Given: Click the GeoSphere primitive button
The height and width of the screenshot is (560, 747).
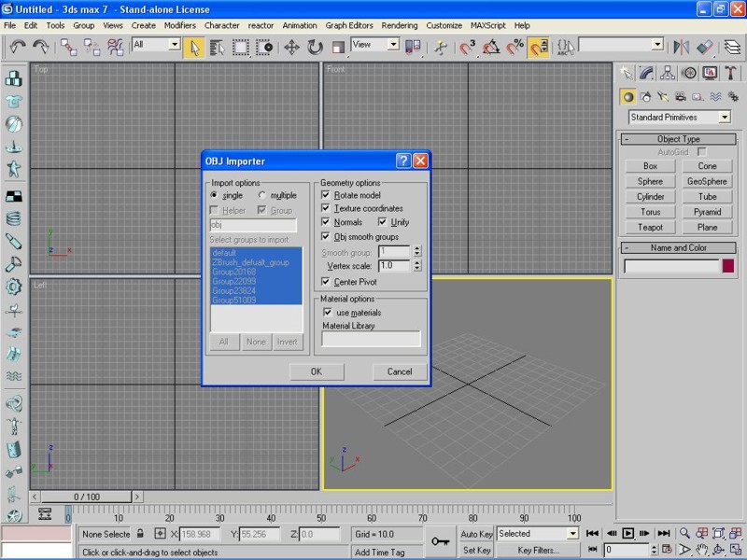Looking at the screenshot, I should (x=707, y=181).
